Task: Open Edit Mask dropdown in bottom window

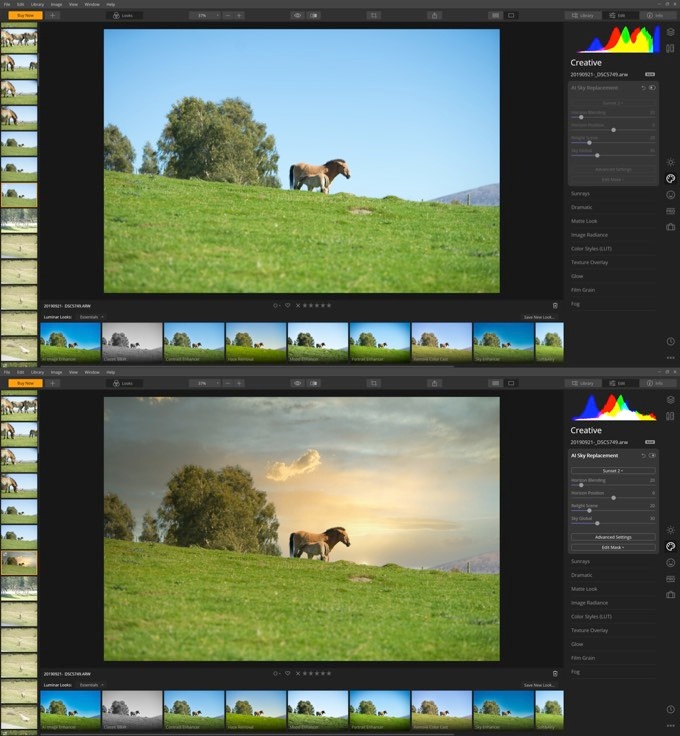Action: click(613, 547)
